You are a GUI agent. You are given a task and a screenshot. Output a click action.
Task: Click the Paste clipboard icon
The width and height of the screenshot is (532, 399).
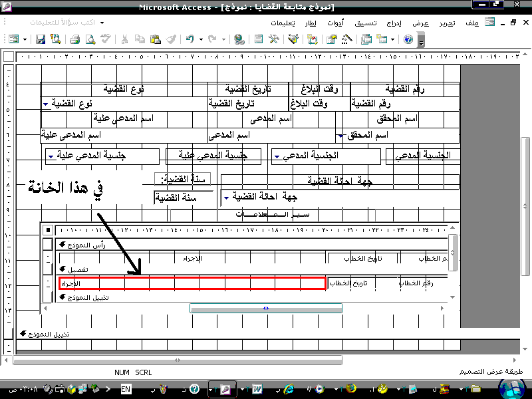(155, 39)
